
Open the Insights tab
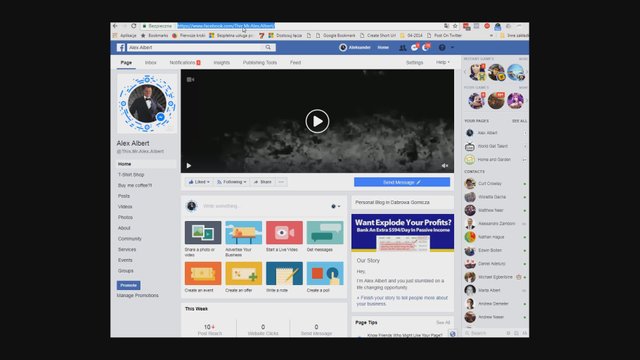click(x=222, y=62)
